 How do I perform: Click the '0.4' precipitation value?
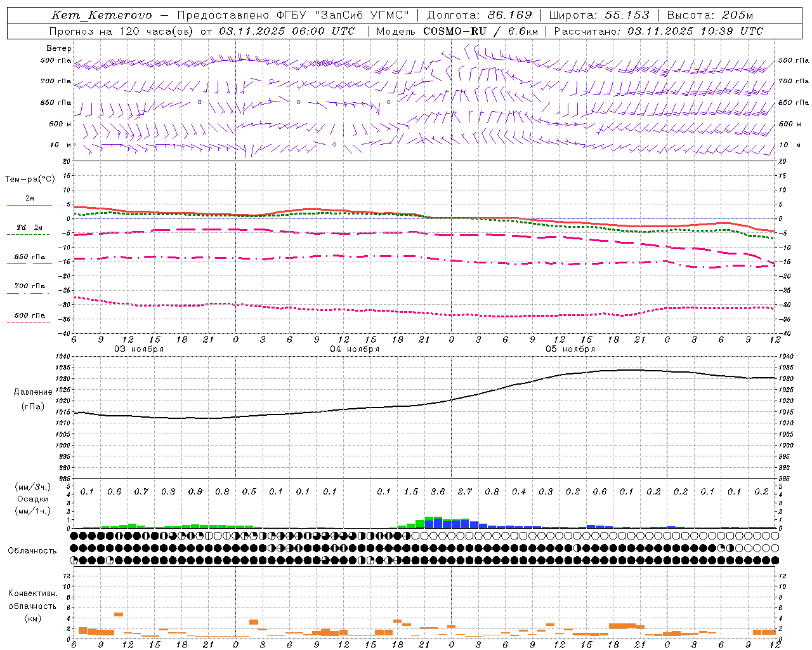tap(519, 492)
